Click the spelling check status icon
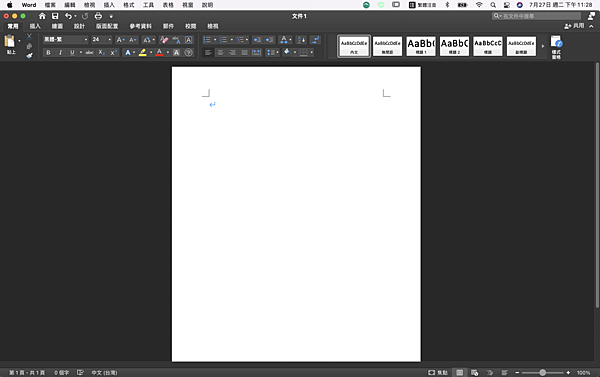The height and width of the screenshot is (377, 600). point(80,372)
